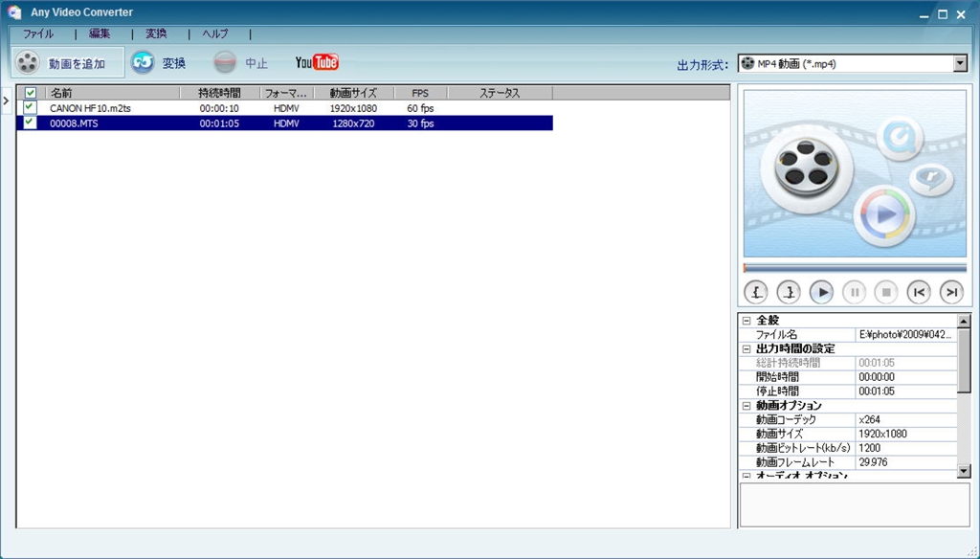This screenshot has height=559, width=980.
Task: Click the Any Video Converter title bar icon
Action: click(x=14, y=11)
